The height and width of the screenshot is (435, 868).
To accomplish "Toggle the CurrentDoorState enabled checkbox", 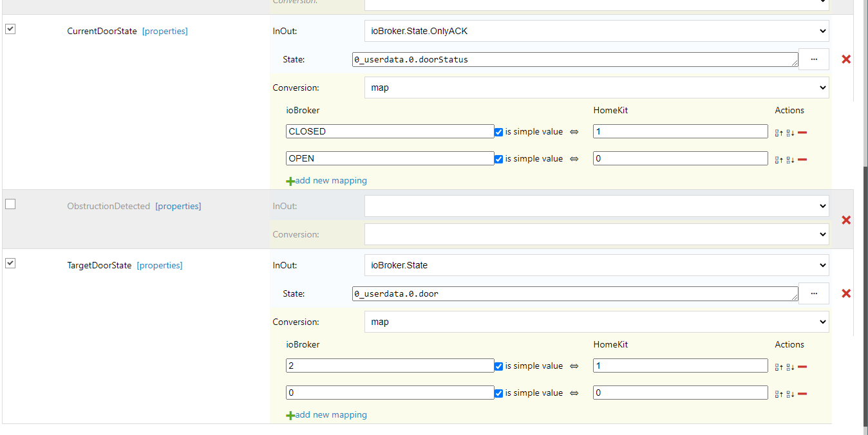I will click(x=10, y=29).
